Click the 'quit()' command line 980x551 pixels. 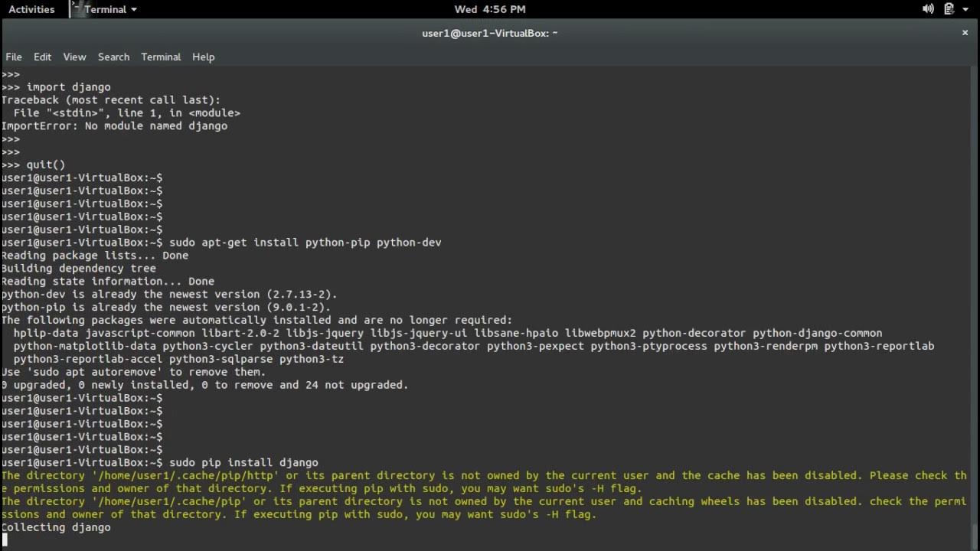click(x=34, y=165)
